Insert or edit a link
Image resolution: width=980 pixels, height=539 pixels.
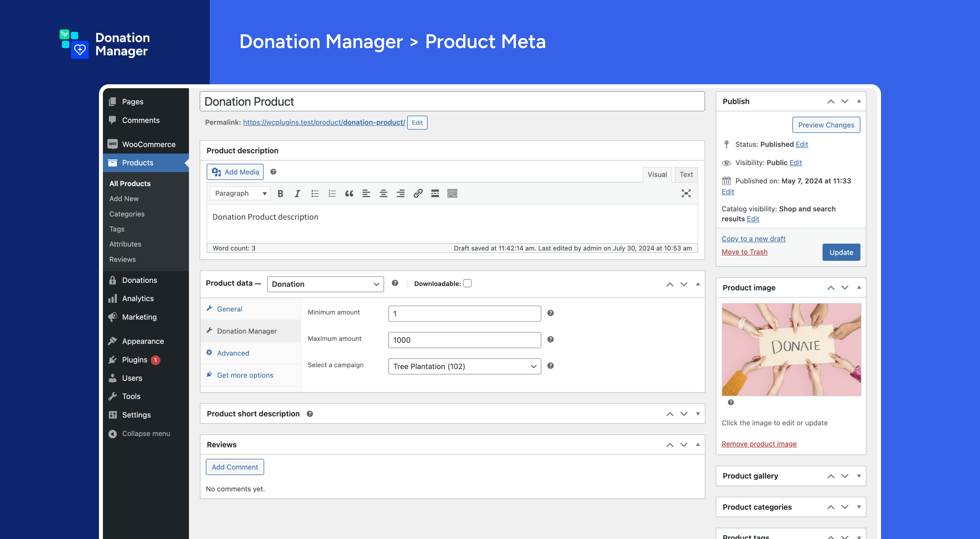point(418,194)
